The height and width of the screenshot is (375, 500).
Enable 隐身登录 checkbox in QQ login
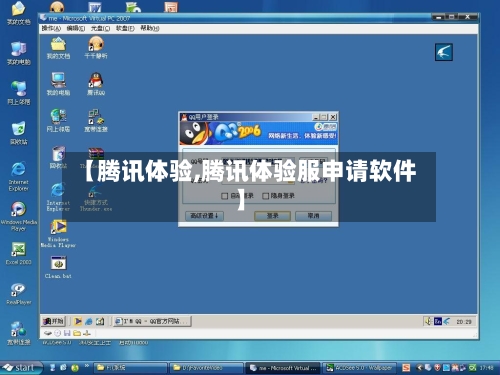tap(266, 196)
